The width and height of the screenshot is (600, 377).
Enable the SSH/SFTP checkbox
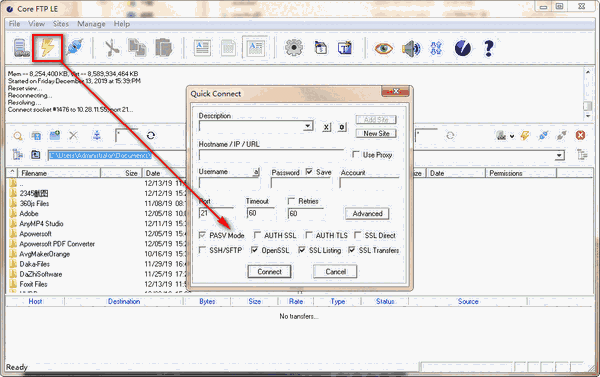(202, 250)
